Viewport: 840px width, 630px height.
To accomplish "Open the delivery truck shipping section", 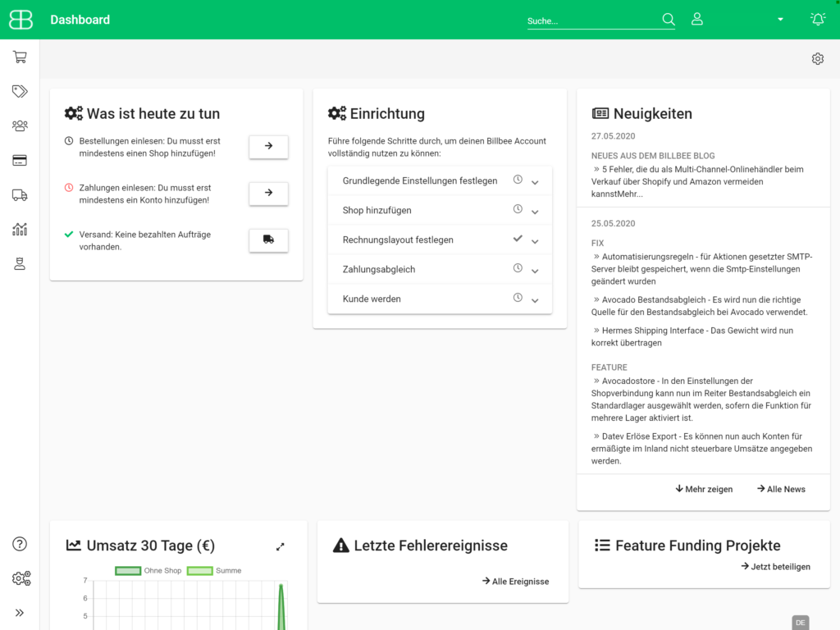I will (x=20, y=195).
